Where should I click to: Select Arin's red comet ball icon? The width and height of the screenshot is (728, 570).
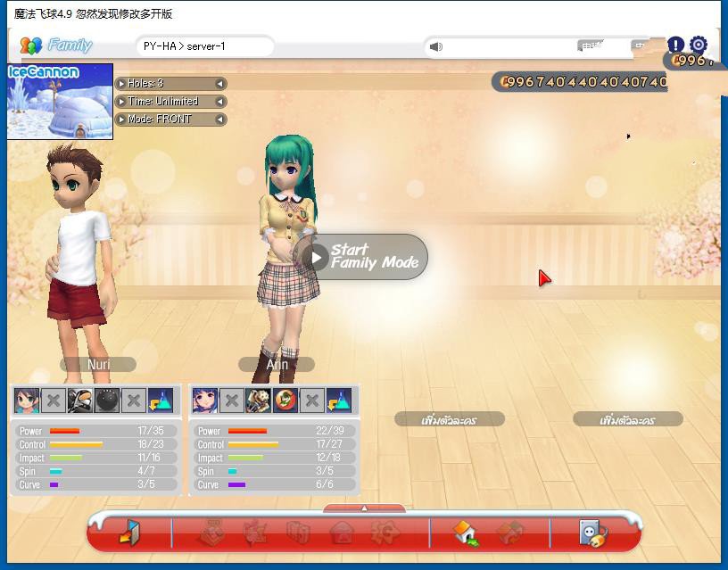285,401
